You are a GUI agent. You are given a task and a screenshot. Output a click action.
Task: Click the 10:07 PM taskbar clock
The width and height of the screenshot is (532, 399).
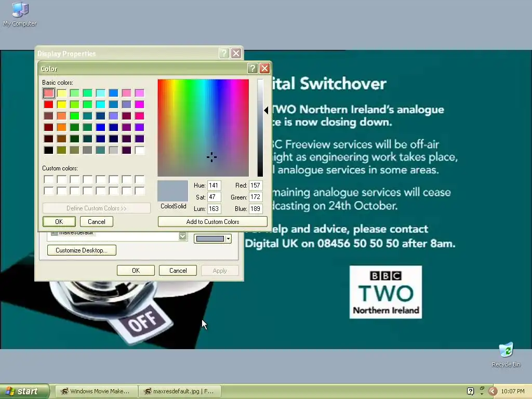coord(512,391)
